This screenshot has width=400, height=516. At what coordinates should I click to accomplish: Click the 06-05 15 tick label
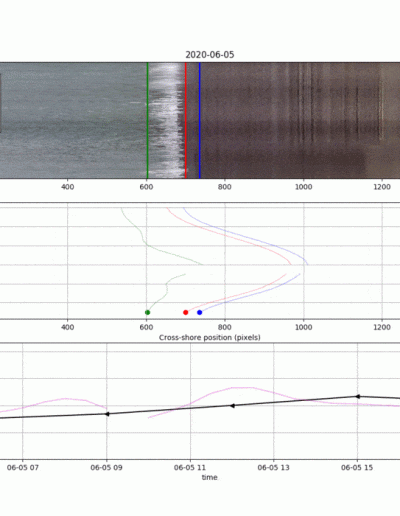coord(357,468)
